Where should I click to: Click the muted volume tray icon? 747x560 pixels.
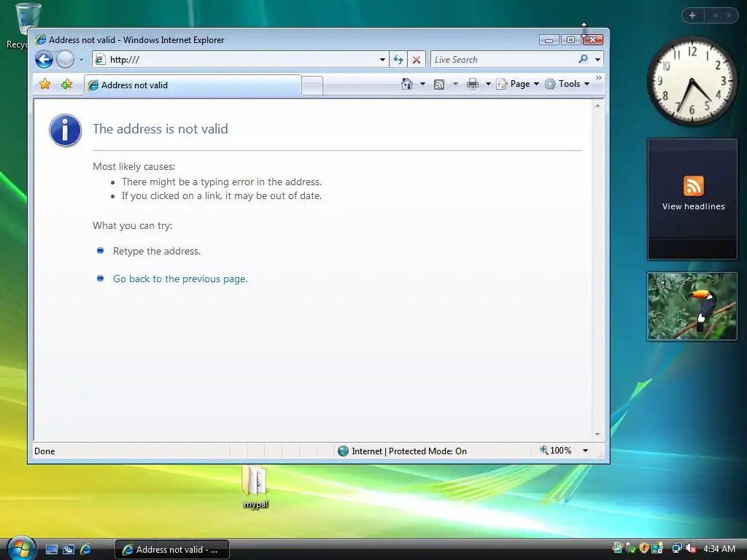point(691,548)
